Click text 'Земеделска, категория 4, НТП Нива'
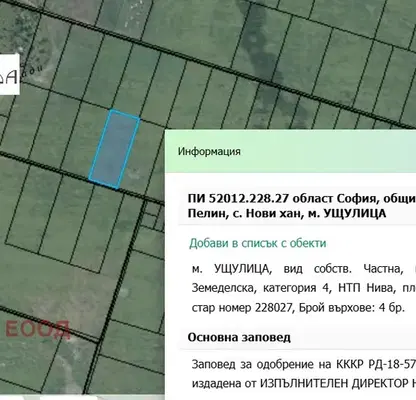Screen dimensions: 416x400 click(294, 288)
